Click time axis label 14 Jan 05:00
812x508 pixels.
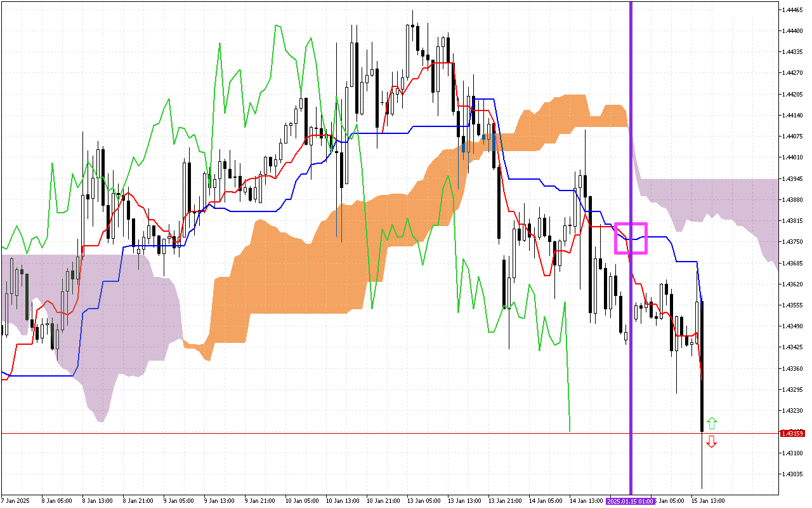(x=544, y=501)
